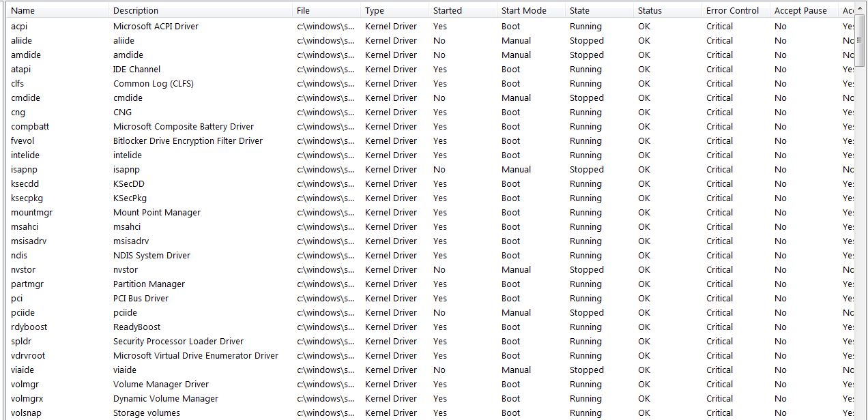Select the mountmgr row

[x=437, y=212]
